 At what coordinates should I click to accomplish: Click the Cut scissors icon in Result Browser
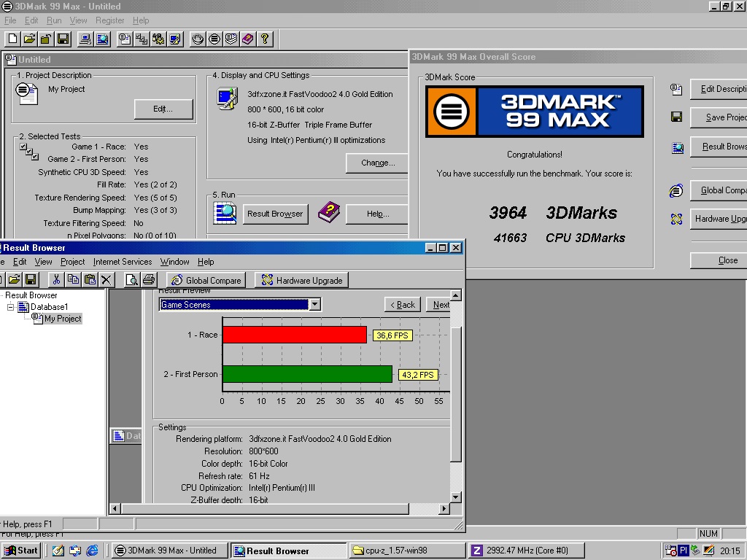pos(56,279)
